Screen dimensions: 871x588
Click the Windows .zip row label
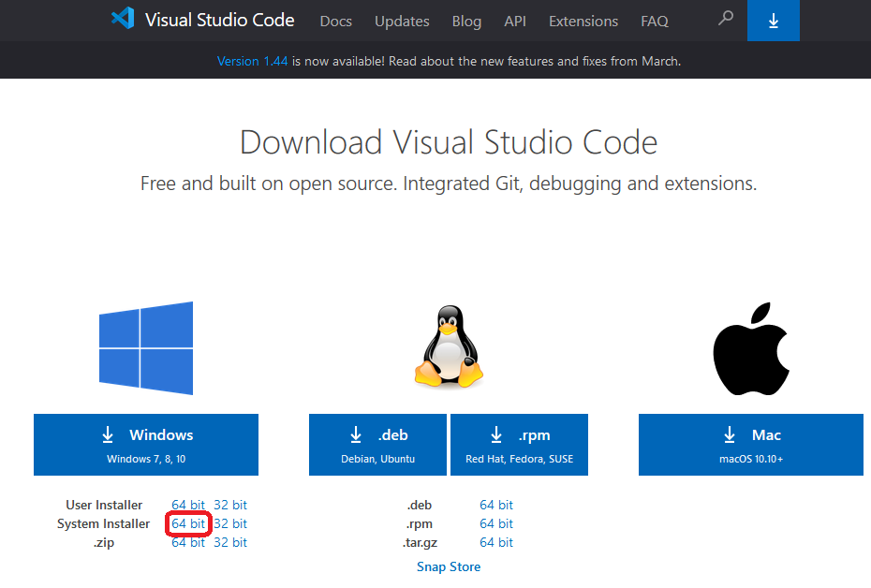pos(104,542)
